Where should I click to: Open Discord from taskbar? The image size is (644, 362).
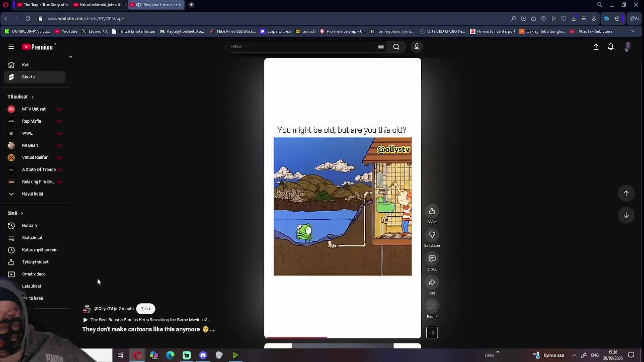coord(203,355)
